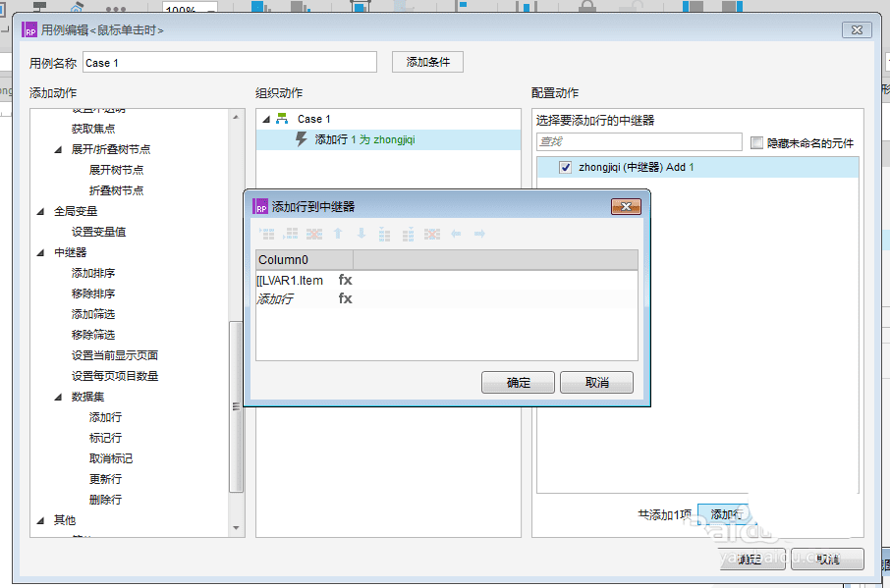
Task: Select the 展开树节点 action
Action: 116,170
